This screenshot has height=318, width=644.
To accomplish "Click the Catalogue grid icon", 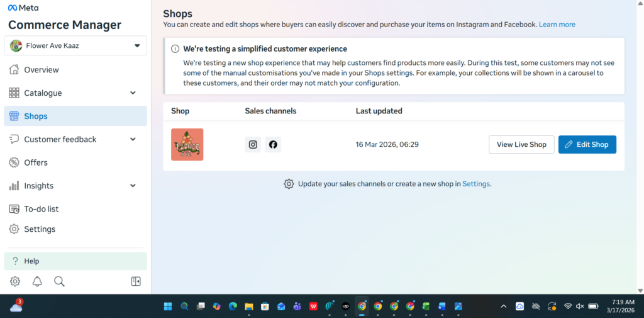I will pos(14,93).
